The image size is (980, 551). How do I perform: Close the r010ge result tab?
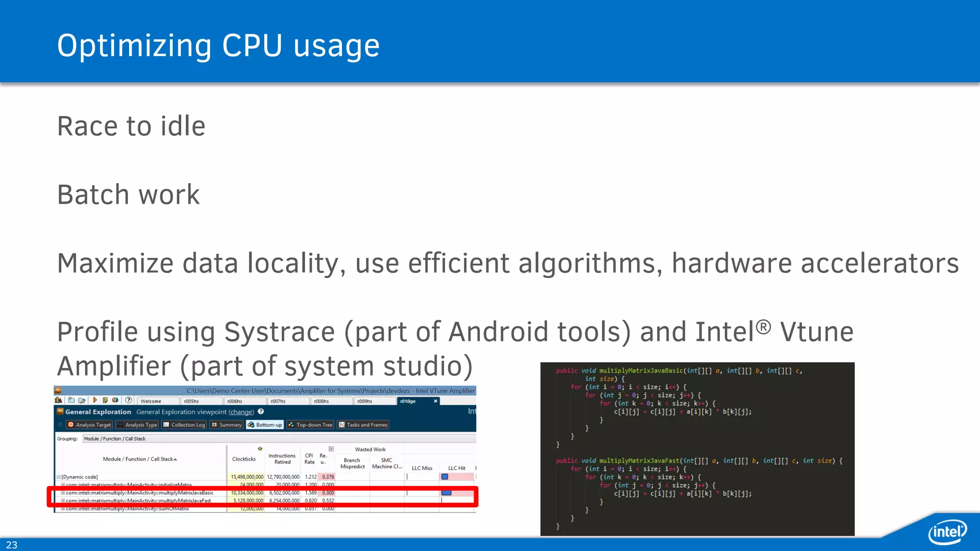[435, 401]
